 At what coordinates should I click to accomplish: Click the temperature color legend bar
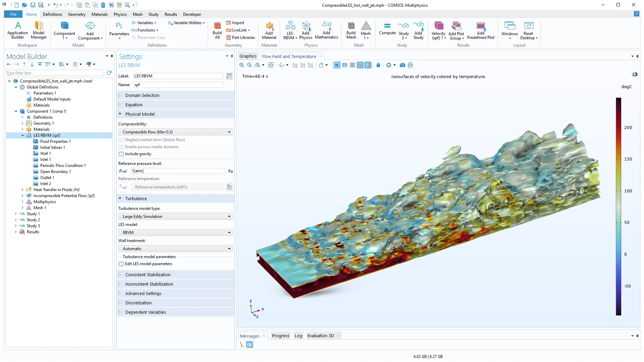[618, 206]
